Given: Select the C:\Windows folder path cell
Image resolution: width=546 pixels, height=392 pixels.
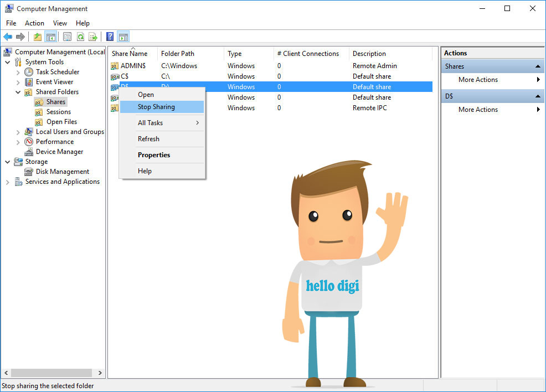Looking at the screenshot, I should (179, 66).
